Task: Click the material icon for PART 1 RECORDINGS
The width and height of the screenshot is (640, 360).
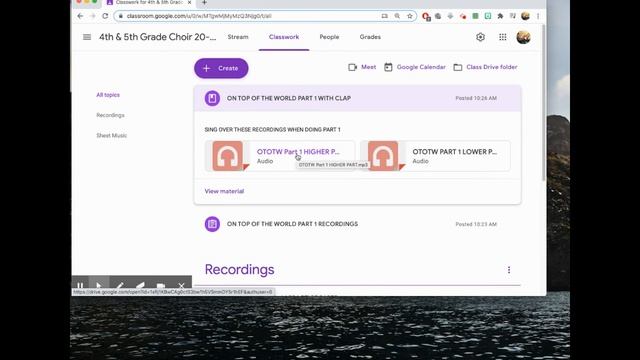Action: point(212,224)
